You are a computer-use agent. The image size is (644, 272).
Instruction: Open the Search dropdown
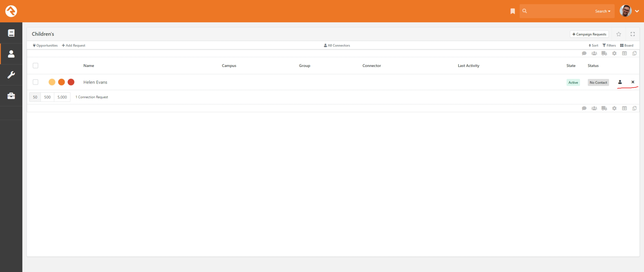(602, 11)
